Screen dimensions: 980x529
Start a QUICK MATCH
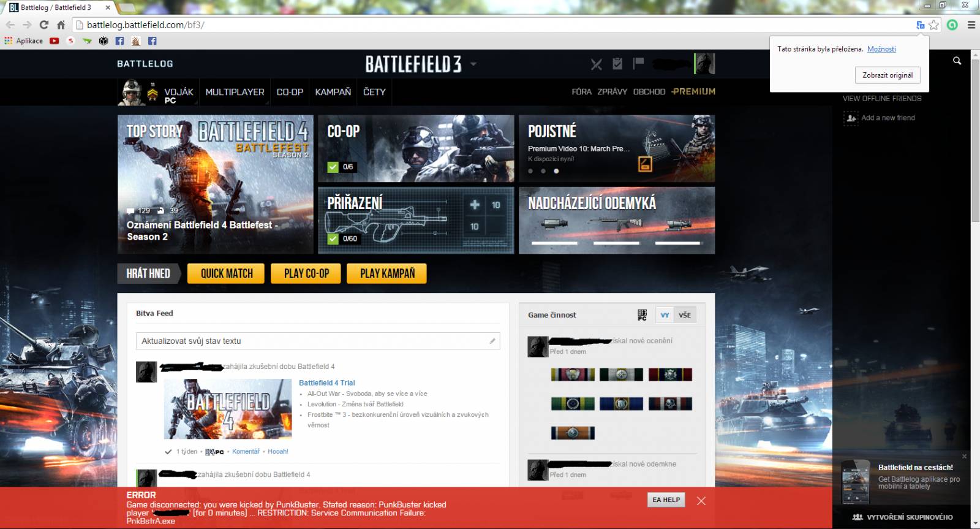click(227, 273)
